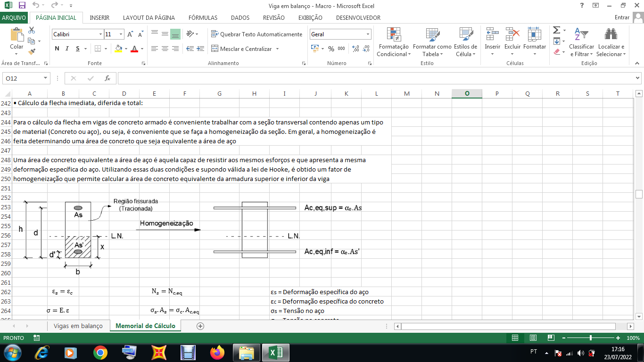Viewport: 644px width, 362px height.
Task: Open the Fonte group dialog launcher
Action: tap(143, 63)
